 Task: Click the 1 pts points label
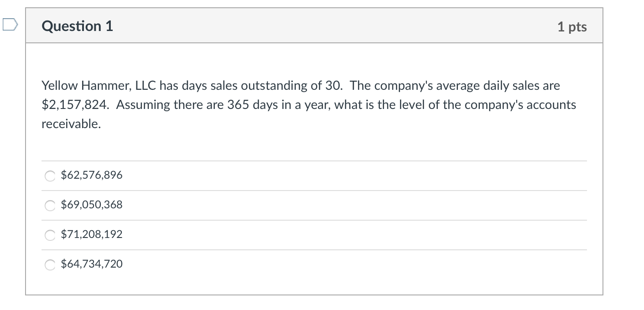(572, 27)
